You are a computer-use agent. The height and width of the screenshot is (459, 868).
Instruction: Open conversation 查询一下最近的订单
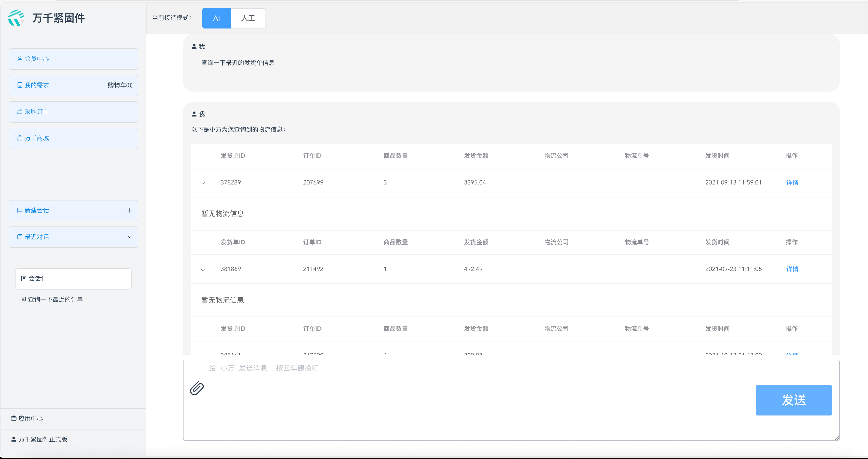(x=55, y=299)
